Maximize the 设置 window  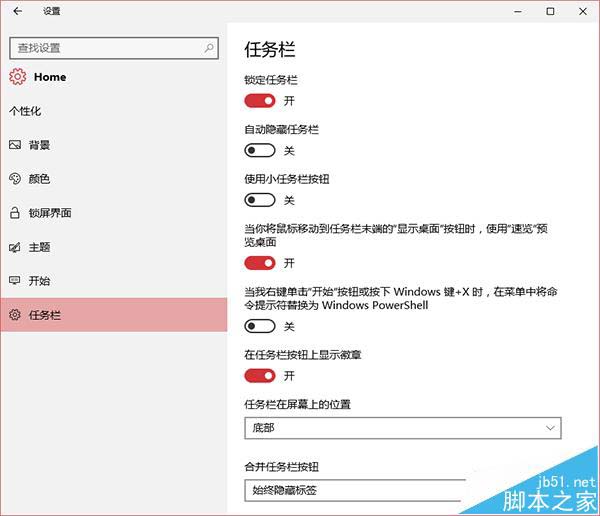[x=550, y=11]
